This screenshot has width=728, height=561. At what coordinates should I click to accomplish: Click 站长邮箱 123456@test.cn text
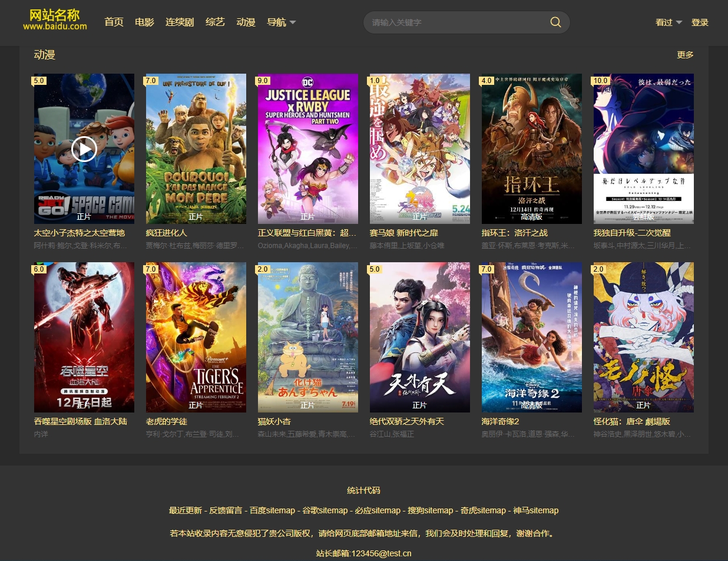(x=364, y=553)
